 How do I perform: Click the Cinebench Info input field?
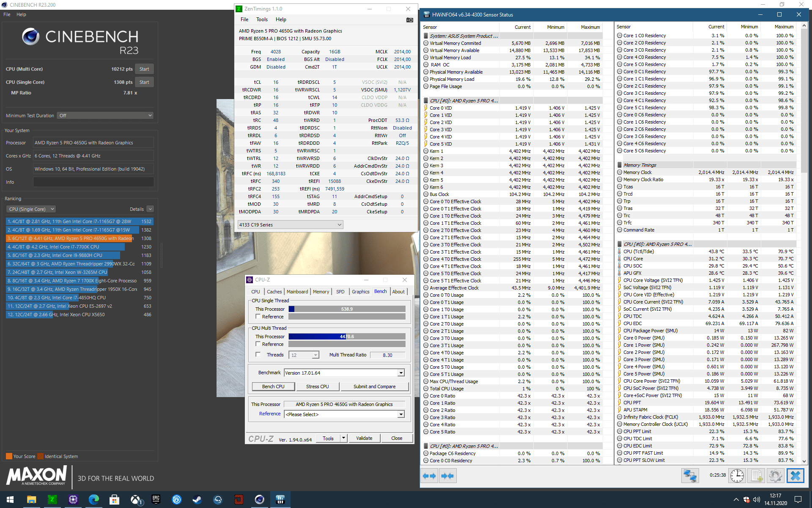[x=93, y=182]
